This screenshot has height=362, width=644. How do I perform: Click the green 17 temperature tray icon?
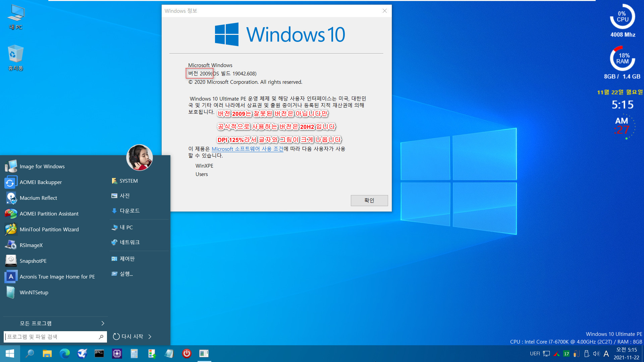coord(567,354)
